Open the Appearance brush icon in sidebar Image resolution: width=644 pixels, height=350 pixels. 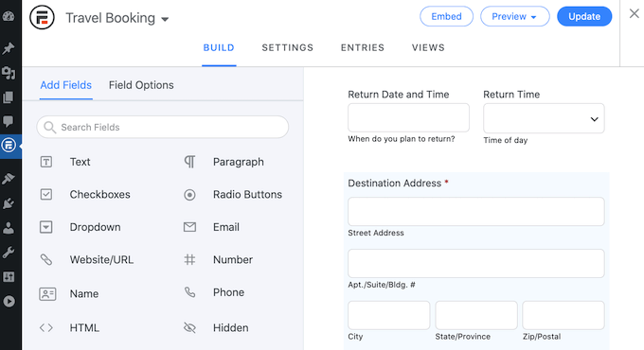point(9,179)
